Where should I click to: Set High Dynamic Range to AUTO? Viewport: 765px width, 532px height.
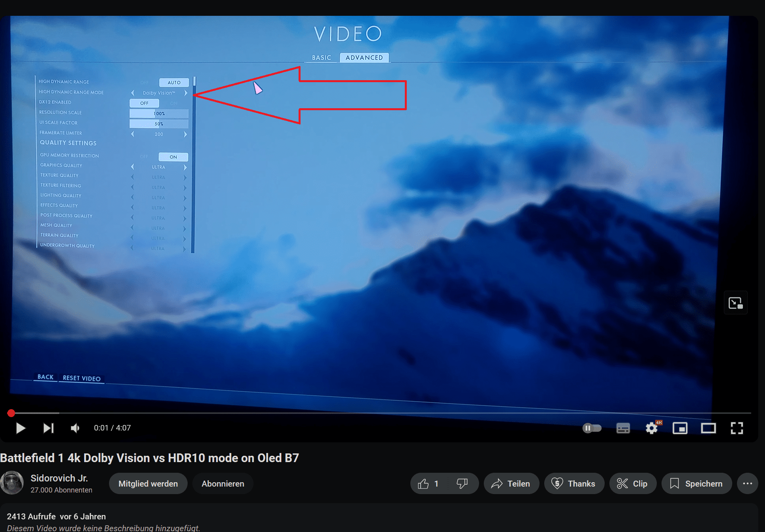174,83
